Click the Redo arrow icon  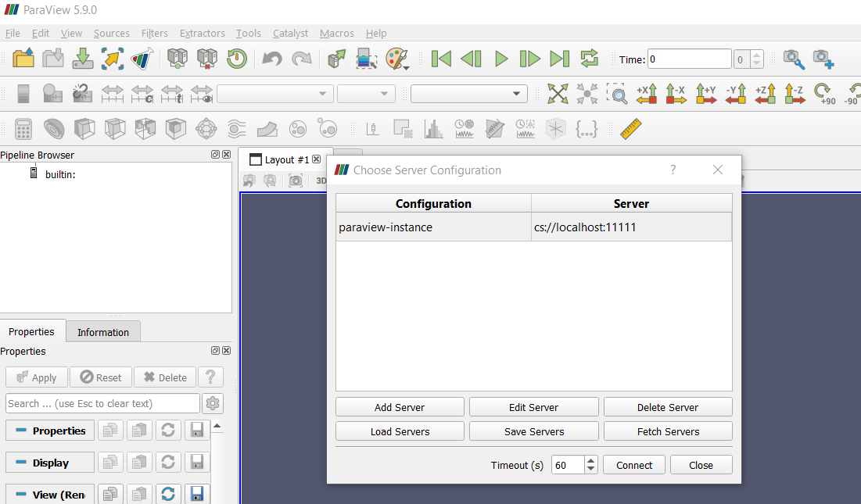coord(301,58)
